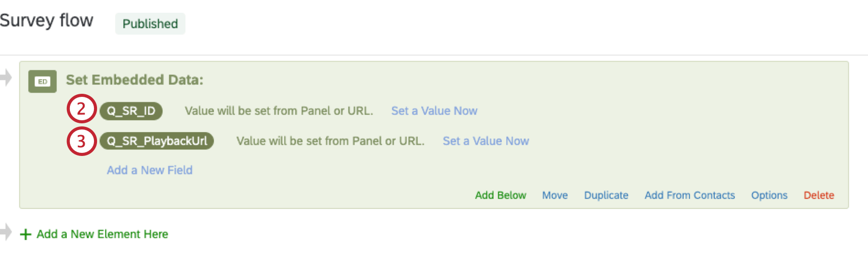Image resolution: width=868 pixels, height=264 pixels.
Task: Click the ED embedded data icon
Action: [x=42, y=82]
